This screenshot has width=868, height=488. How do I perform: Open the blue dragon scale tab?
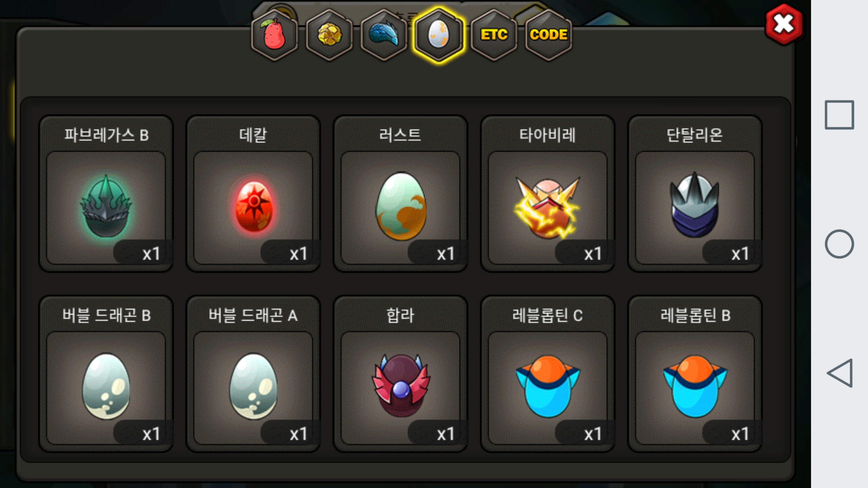point(384,35)
